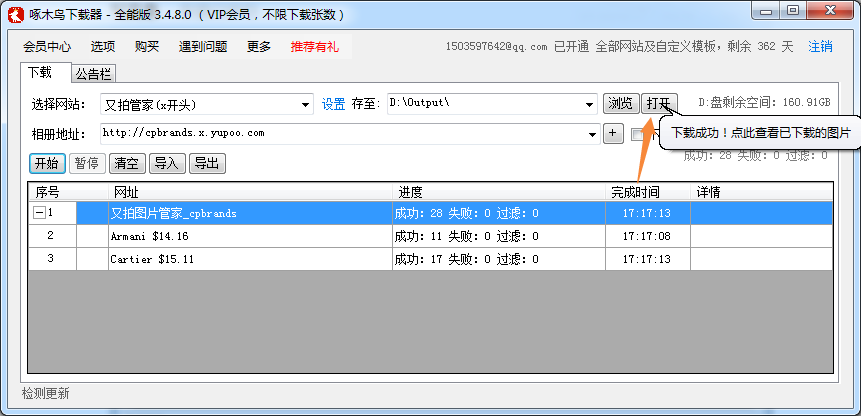
Task: Click the plus button next to album address
Action: 613,133
